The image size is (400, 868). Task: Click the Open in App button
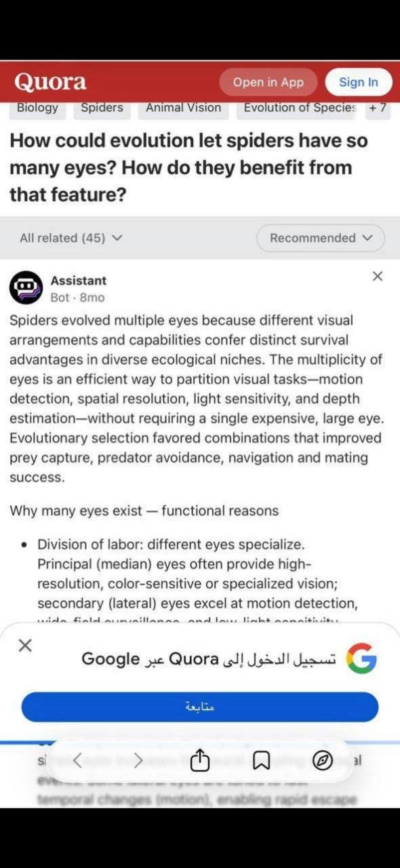point(268,82)
